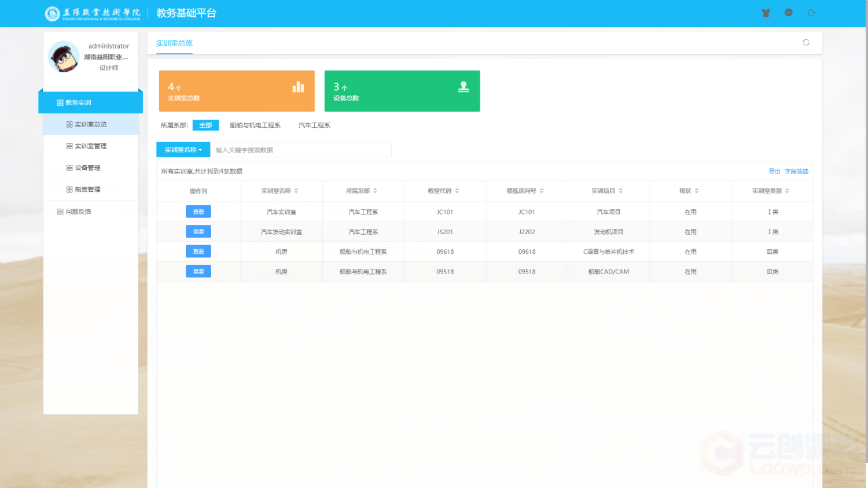View details of the 09618 room row
This screenshot has height=488, width=868.
pos(198,252)
